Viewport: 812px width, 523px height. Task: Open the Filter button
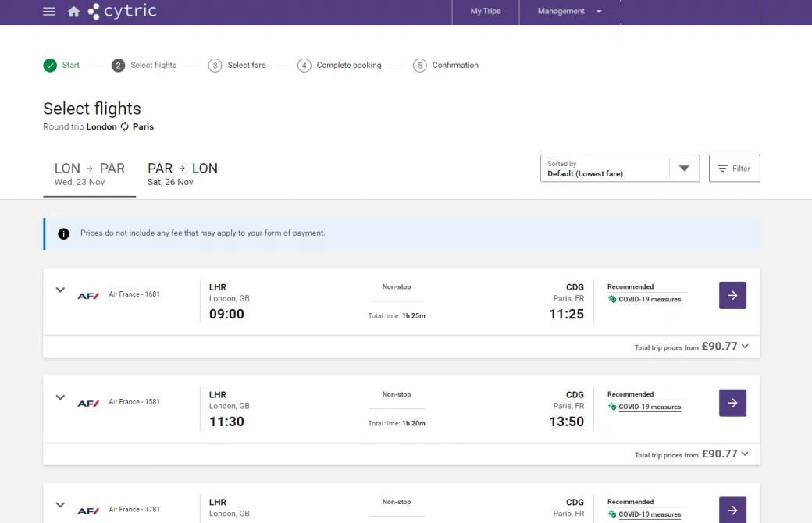[735, 169]
